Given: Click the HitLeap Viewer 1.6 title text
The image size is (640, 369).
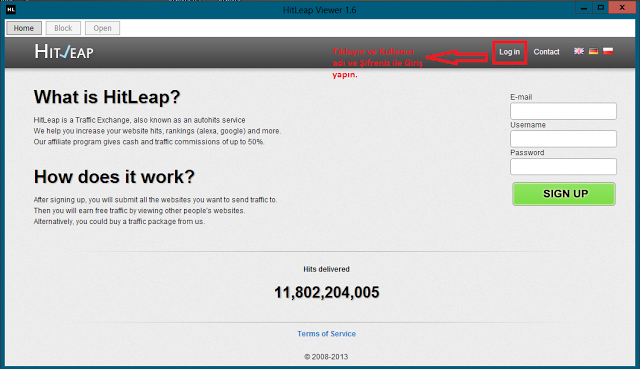Looking at the screenshot, I should pyautogui.click(x=320, y=10).
